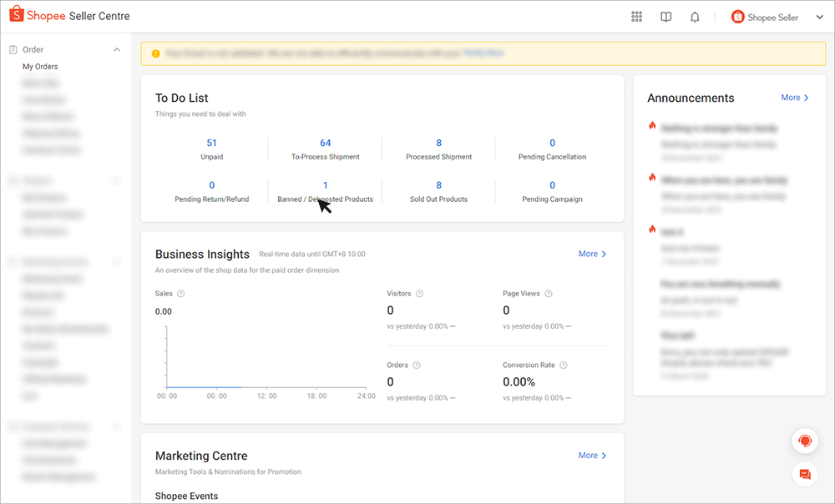The image size is (835, 504).
Task: Open the apps grid icon in top bar
Action: (x=635, y=16)
